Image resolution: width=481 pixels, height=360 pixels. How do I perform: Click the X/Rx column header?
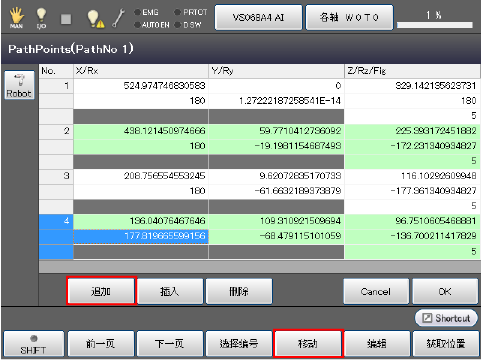141,71
